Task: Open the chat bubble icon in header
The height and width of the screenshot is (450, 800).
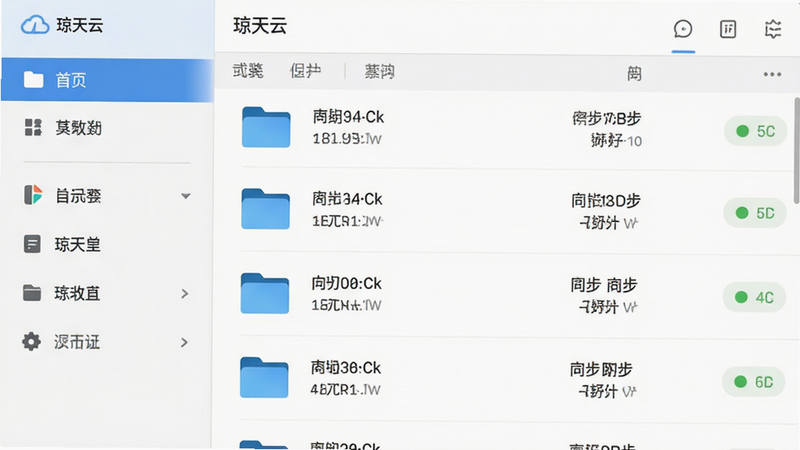Action: [x=683, y=29]
